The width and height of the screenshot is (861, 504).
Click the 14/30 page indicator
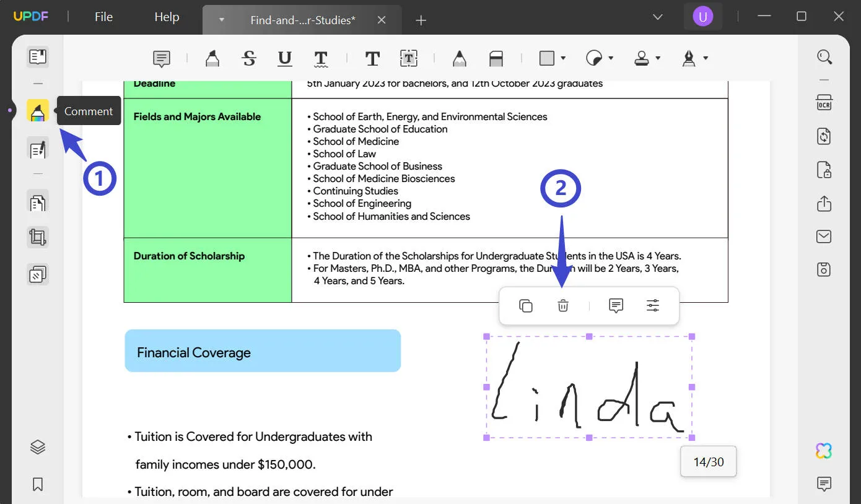(x=708, y=461)
